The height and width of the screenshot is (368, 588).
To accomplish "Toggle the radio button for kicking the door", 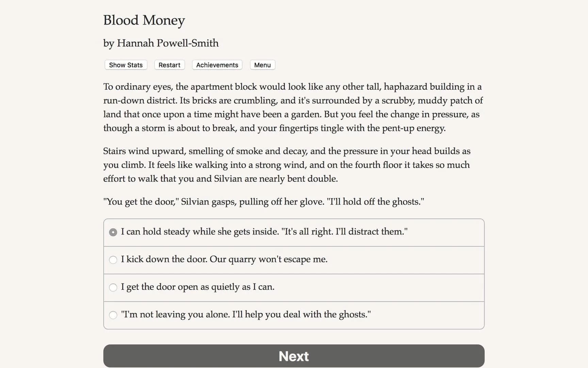I will coord(113,260).
